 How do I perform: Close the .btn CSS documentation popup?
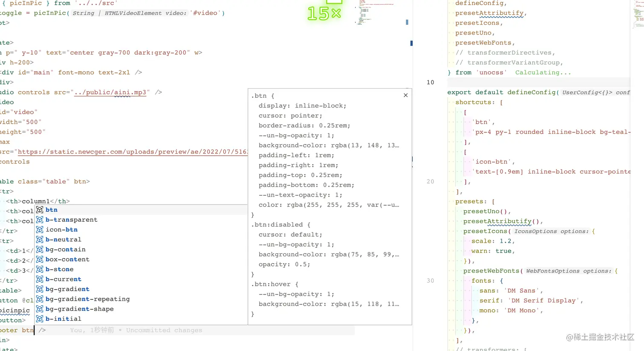(405, 95)
